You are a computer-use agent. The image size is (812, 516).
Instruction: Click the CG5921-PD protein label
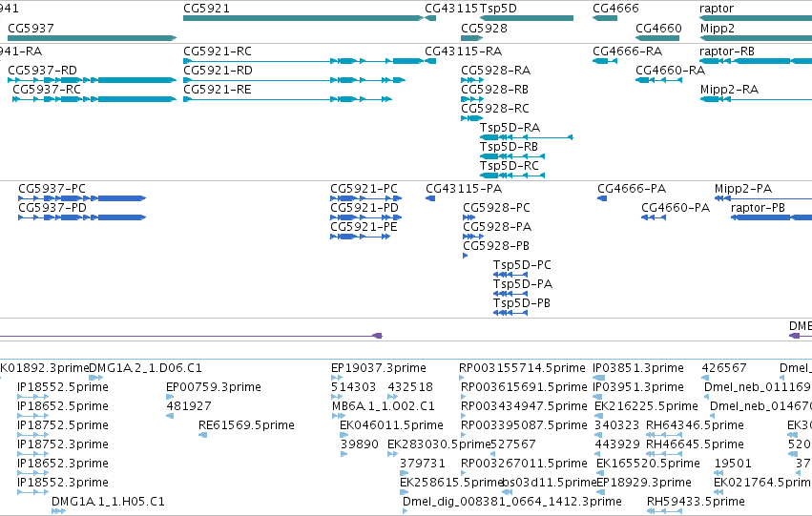(x=364, y=208)
